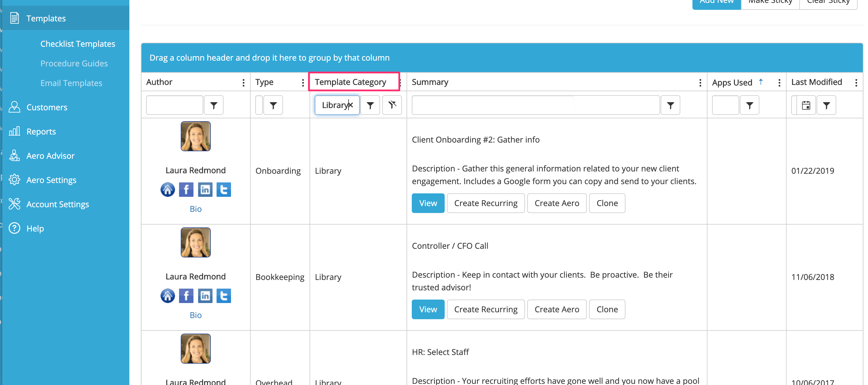Open Twitter icon in Onboarding row

(224, 190)
